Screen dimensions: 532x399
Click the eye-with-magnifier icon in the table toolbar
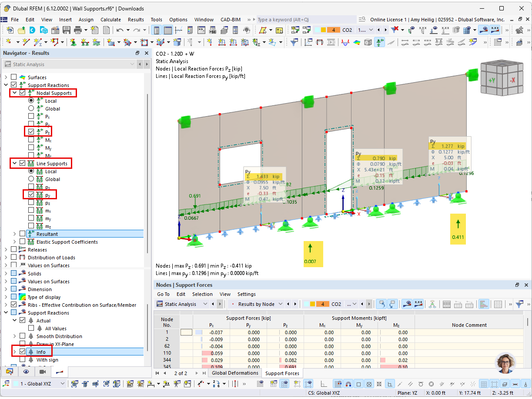coord(406,304)
